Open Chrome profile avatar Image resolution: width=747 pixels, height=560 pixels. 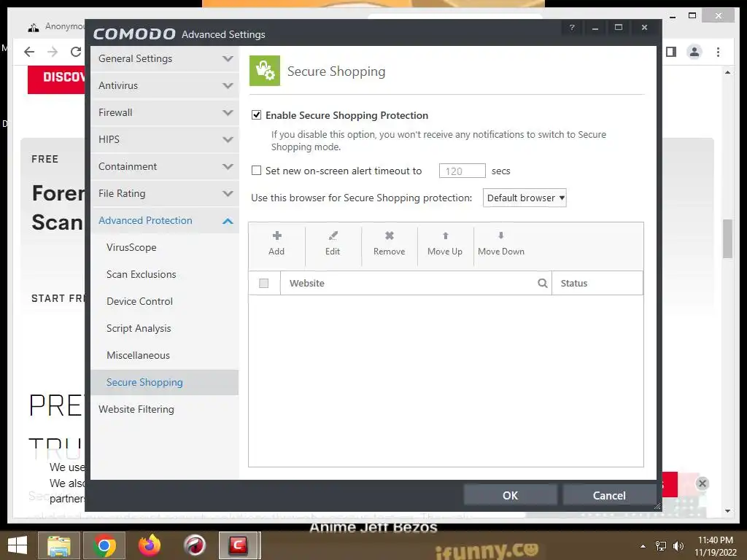(694, 52)
